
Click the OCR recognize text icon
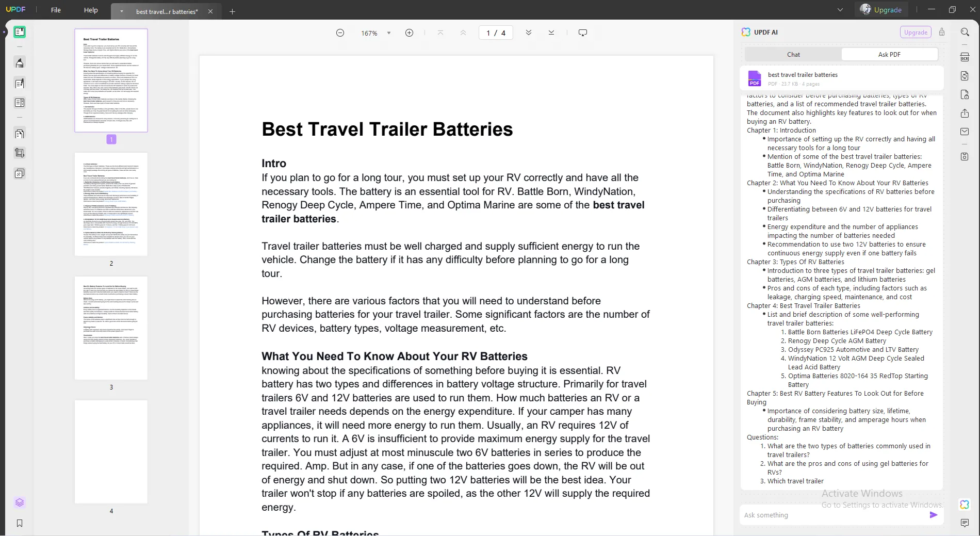pyautogui.click(x=965, y=57)
